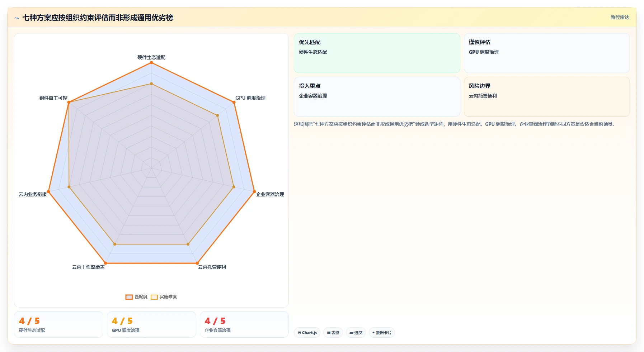Select the orange 匹配度 point on 云内工作流覆盖 axis
Image resolution: width=644 pixels, height=352 pixels.
click(x=105, y=263)
